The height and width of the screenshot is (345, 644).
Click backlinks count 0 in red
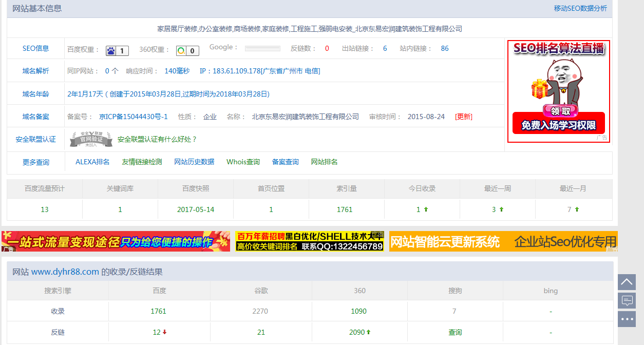click(x=327, y=48)
